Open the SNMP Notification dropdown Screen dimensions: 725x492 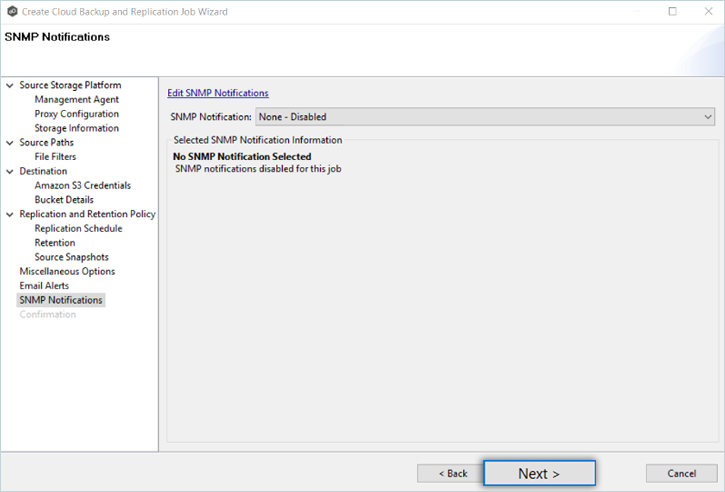[x=485, y=117]
